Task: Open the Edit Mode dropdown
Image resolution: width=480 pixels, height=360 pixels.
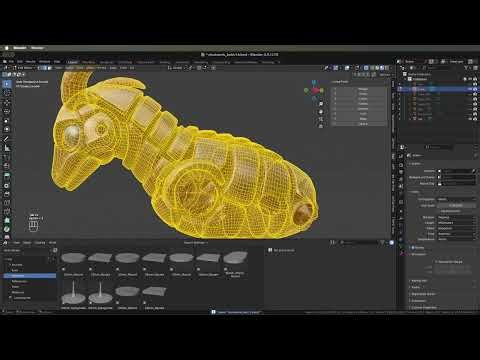Action: pos(24,68)
